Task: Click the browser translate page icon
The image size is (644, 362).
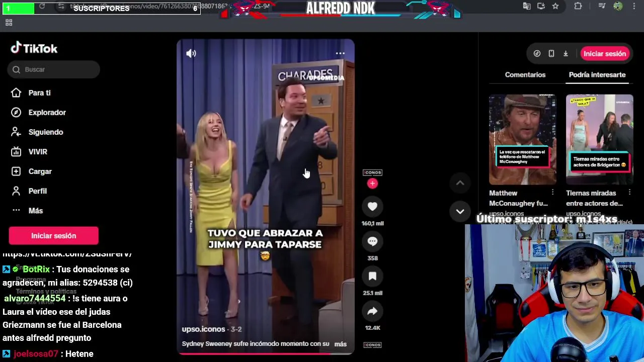Action: pos(527,6)
